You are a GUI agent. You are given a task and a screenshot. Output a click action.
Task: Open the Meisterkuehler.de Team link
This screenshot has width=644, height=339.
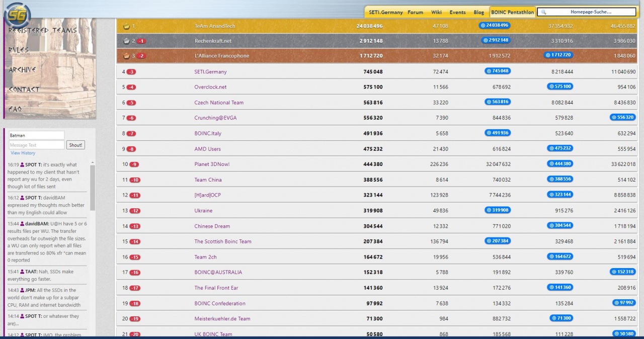click(x=222, y=319)
